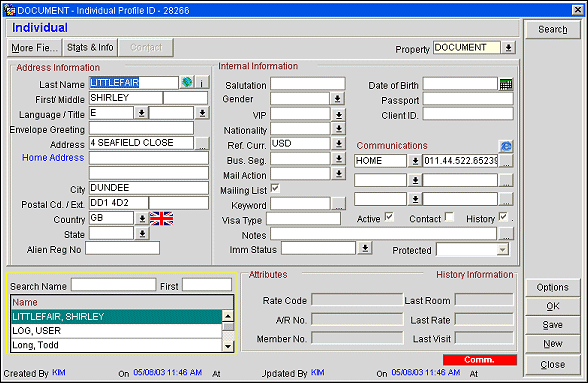Click the Communications web browser icon
Image resolution: width=588 pixels, height=383 pixels.
click(x=506, y=146)
